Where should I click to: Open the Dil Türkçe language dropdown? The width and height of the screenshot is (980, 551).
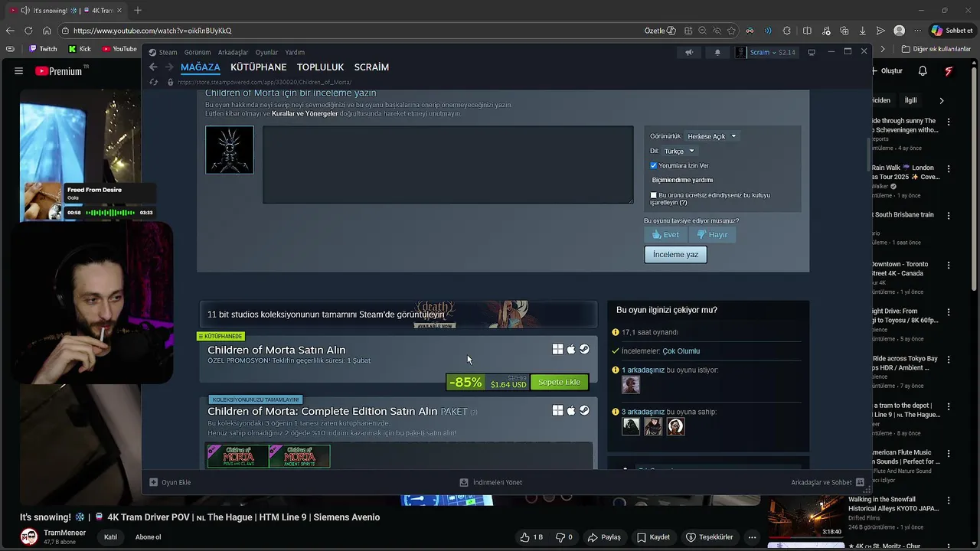[679, 151]
